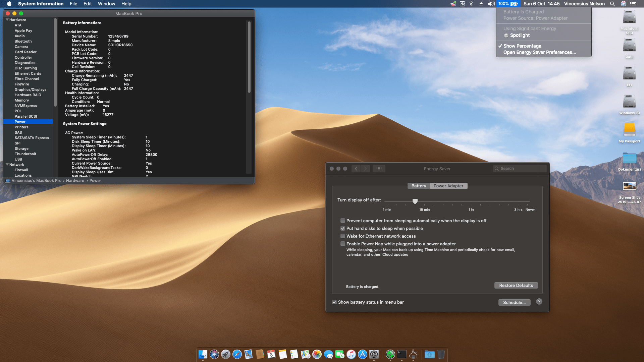Switch to the Power Adapter tab
This screenshot has width=644, height=362.
pos(448,186)
